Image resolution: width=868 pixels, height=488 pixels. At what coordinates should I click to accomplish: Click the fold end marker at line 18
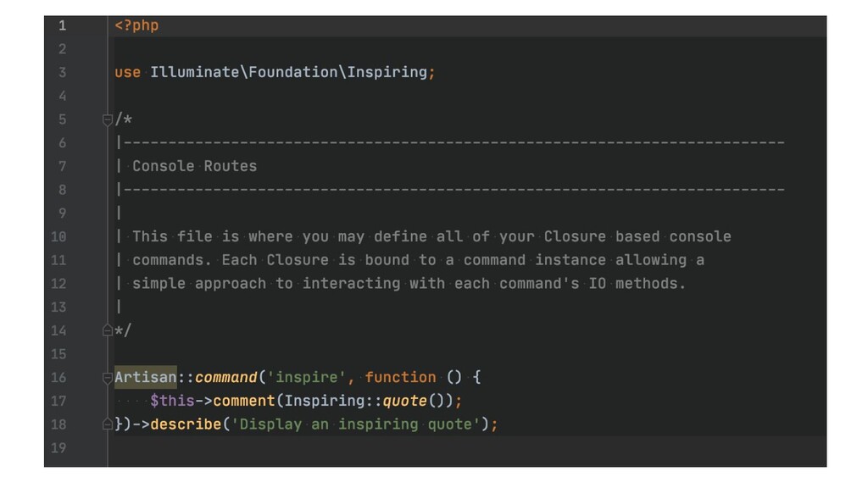point(108,424)
